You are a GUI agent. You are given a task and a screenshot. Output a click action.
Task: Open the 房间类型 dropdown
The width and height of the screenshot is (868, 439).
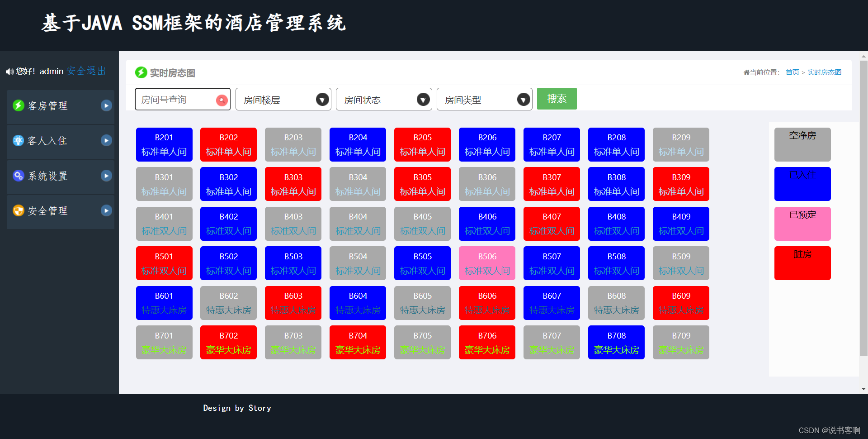(485, 99)
